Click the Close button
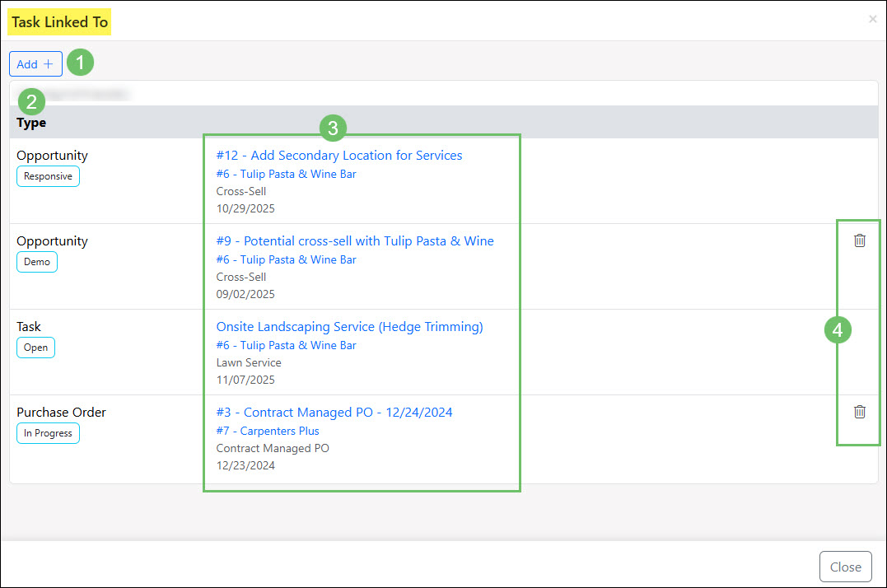 click(846, 566)
